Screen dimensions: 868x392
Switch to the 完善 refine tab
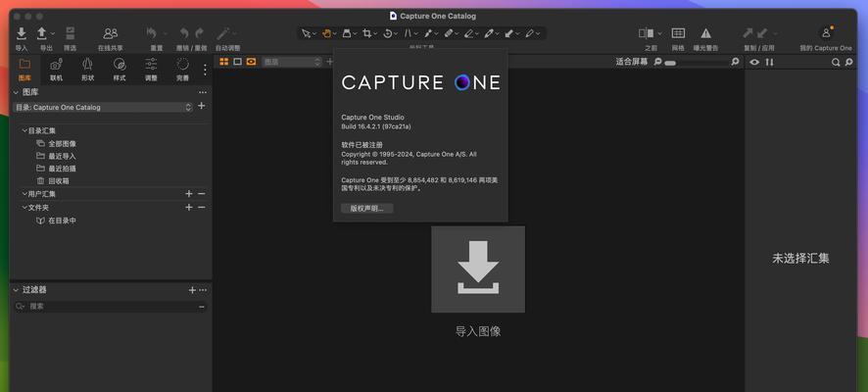[182, 70]
